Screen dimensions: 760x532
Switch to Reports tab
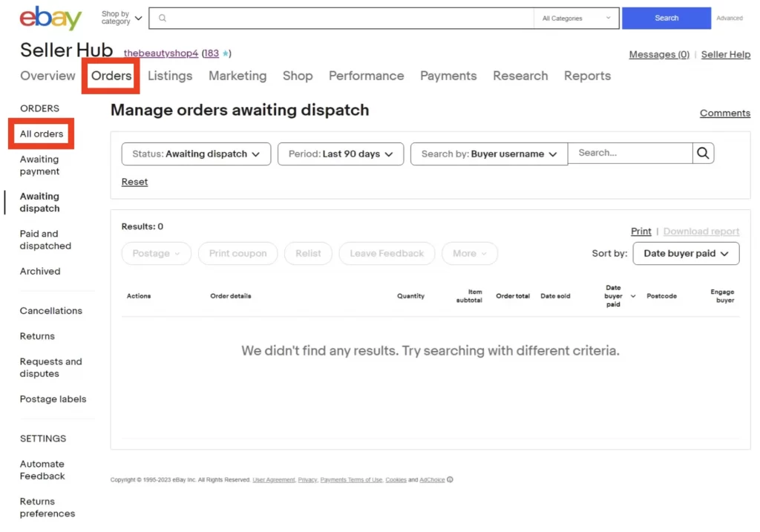587,76
